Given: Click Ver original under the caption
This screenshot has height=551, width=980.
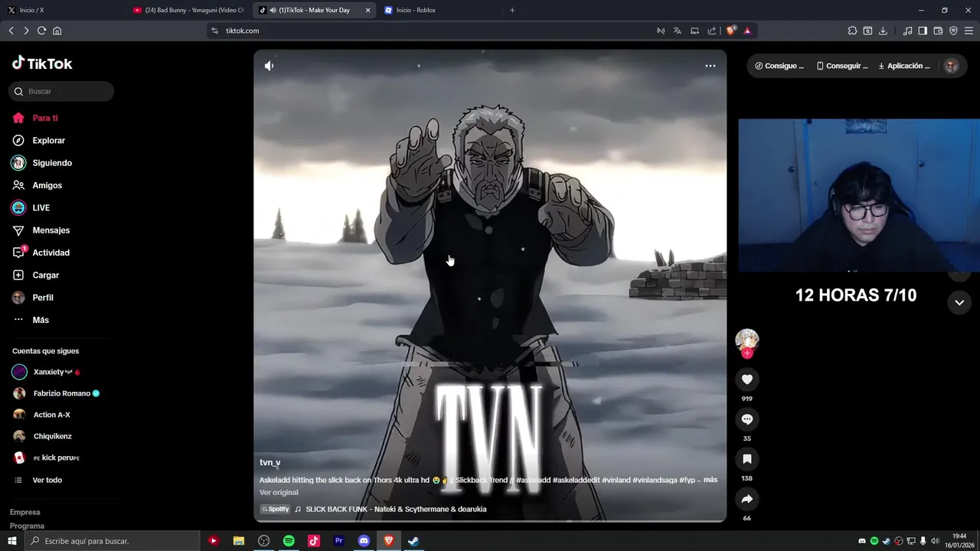Looking at the screenshot, I should pos(279,492).
